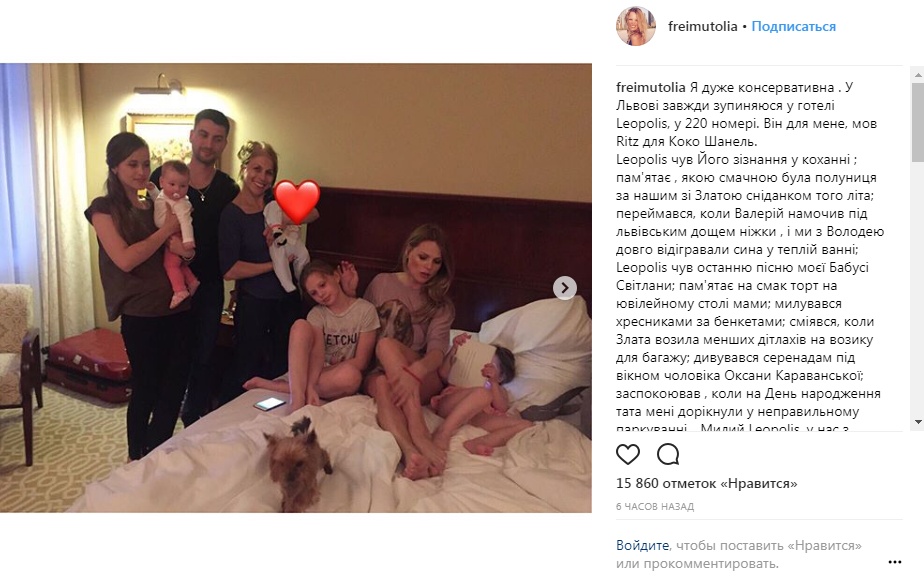Click inside the post caption text
The image size is (924, 580).
coord(750,255)
